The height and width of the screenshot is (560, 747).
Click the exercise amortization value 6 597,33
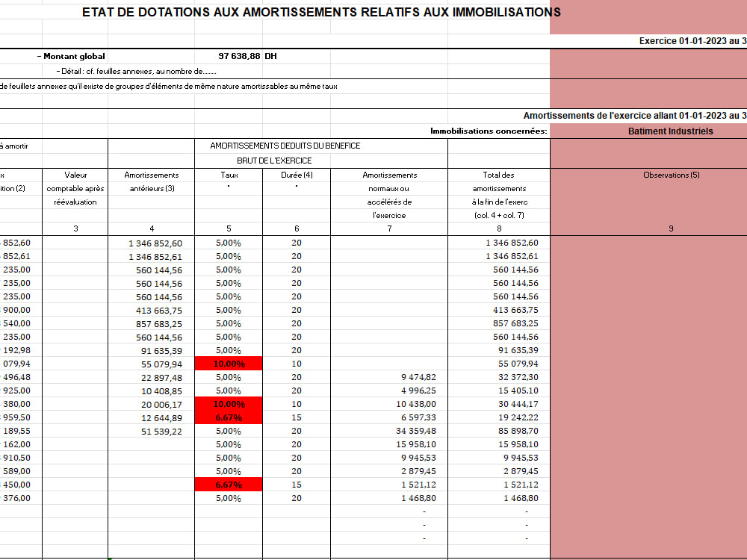pyautogui.click(x=418, y=417)
